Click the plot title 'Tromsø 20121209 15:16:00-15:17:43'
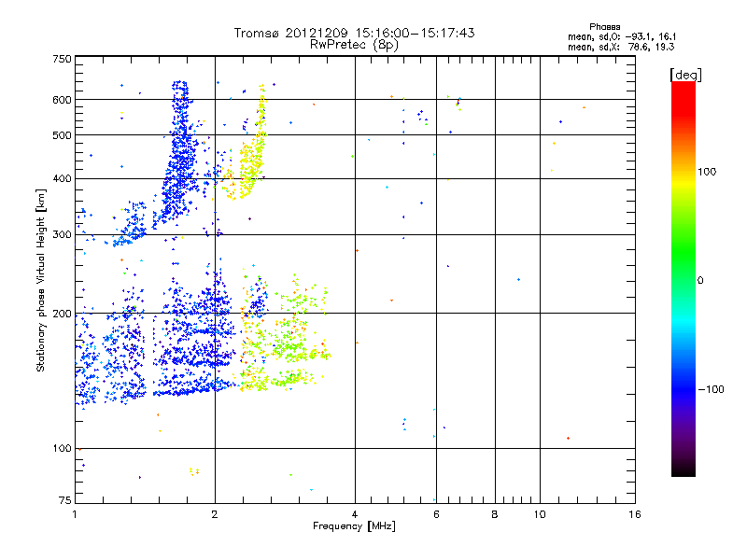747x560 pixels. [354, 33]
